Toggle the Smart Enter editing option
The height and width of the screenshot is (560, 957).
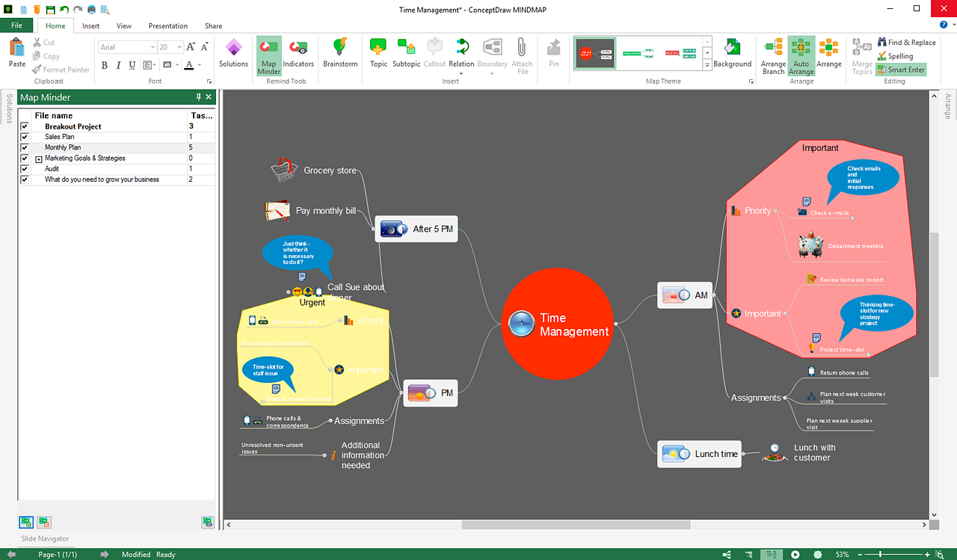pos(901,70)
